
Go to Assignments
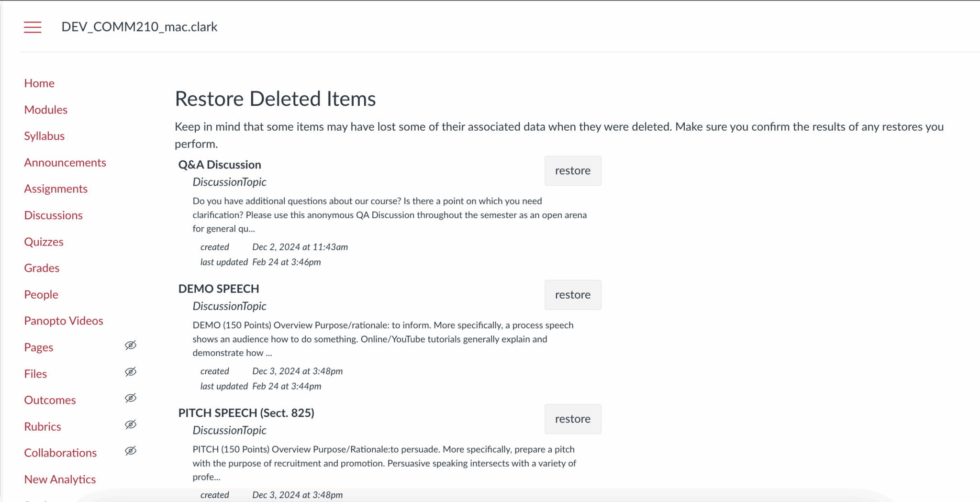click(x=56, y=189)
